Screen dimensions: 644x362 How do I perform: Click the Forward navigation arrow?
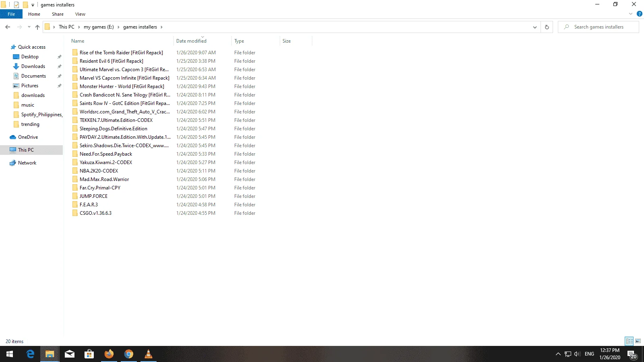click(x=19, y=27)
